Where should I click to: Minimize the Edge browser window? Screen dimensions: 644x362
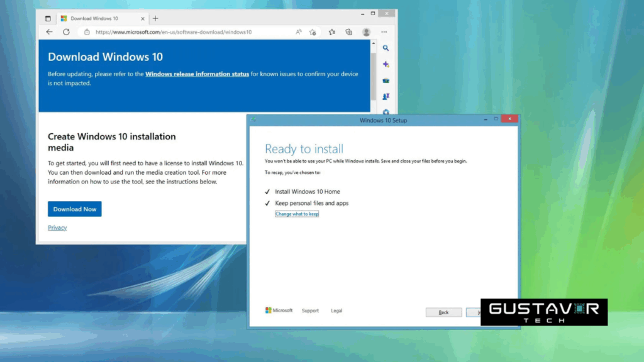363,14
